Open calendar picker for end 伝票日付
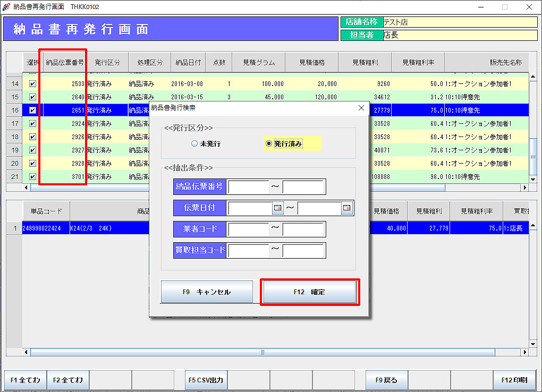This screenshot has height=392, width=542. coord(346,208)
